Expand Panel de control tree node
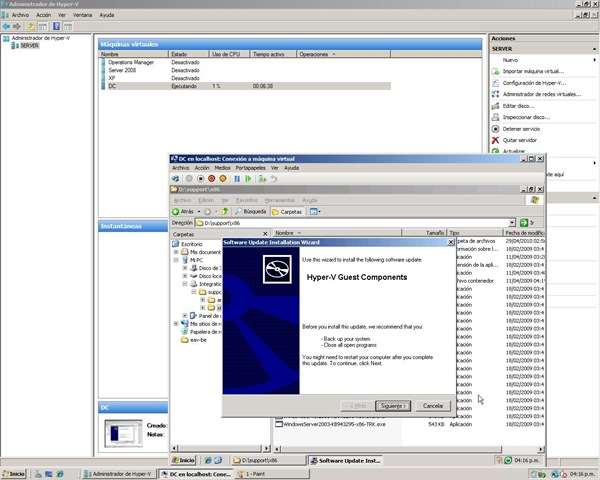The width and height of the screenshot is (600, 480). [x=185, y=316]
